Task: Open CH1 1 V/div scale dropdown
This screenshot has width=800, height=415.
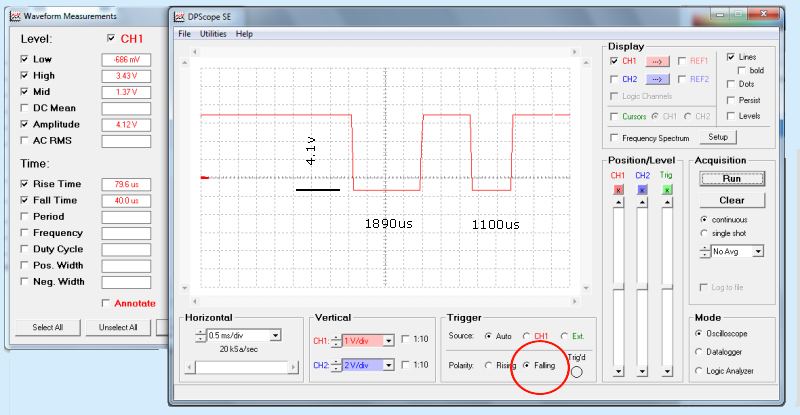Action: [388, 340]
